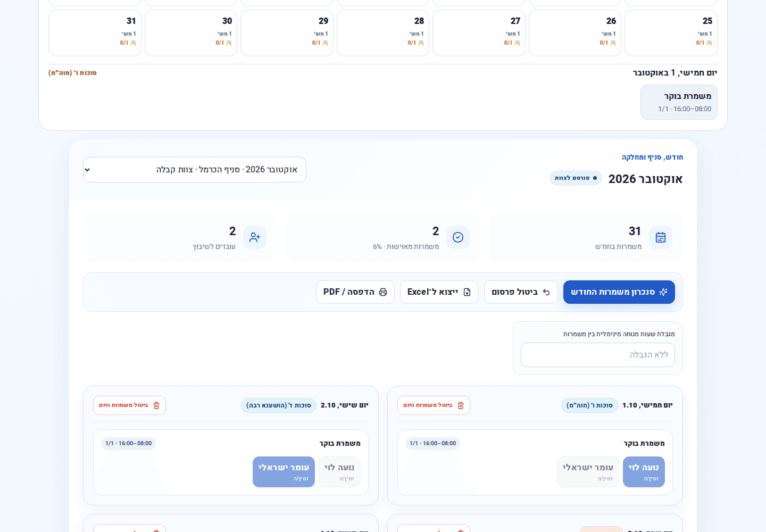The image size is (766, 532).
Task: Click the אוקטובר 2026 month heading
Action: click(645, 179)
